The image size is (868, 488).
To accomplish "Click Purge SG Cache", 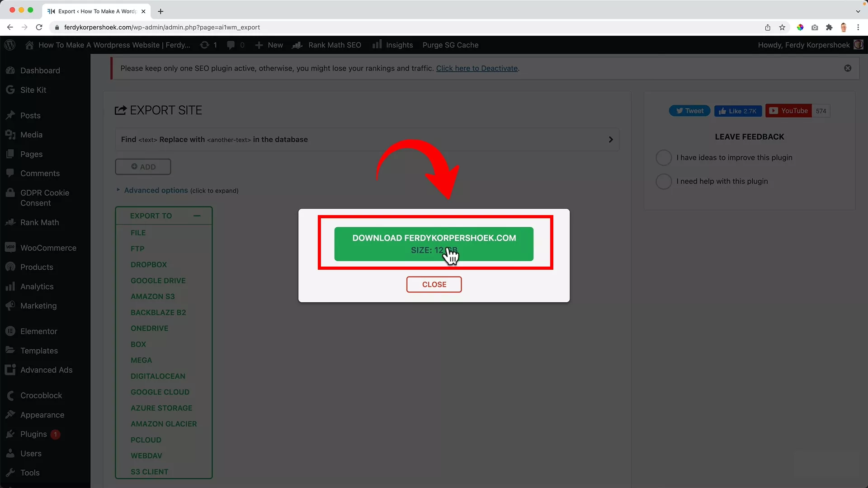I will click(x=450, y=45).
